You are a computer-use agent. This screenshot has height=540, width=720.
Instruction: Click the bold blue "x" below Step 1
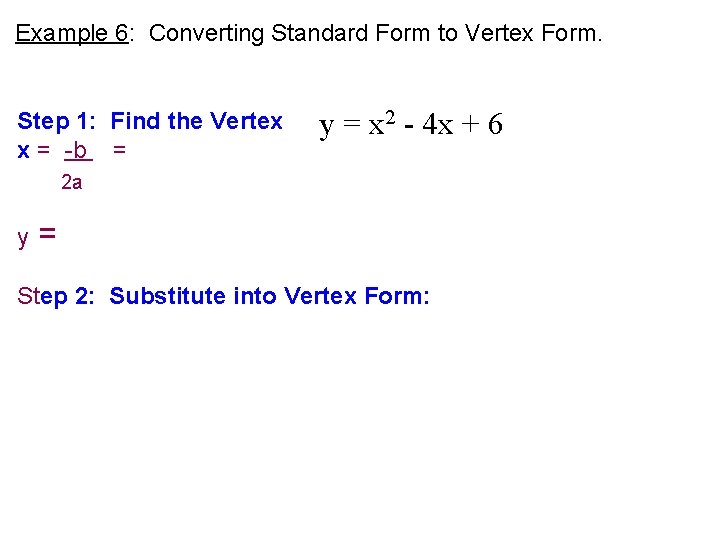tap(23, 151)
